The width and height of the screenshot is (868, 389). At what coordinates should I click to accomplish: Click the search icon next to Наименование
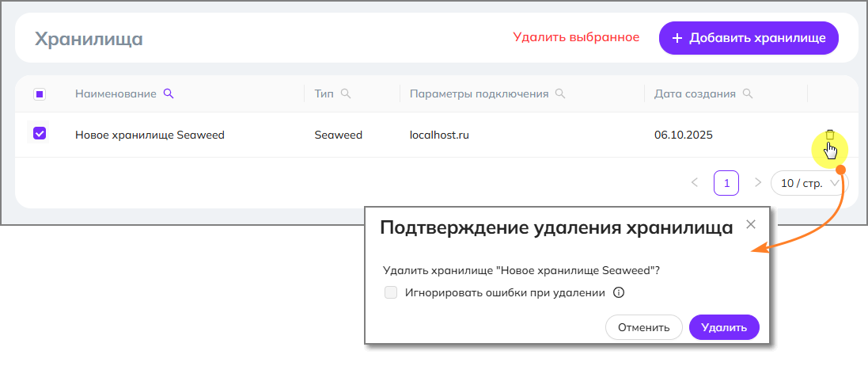pyautogui.click(x=169, y=93)
